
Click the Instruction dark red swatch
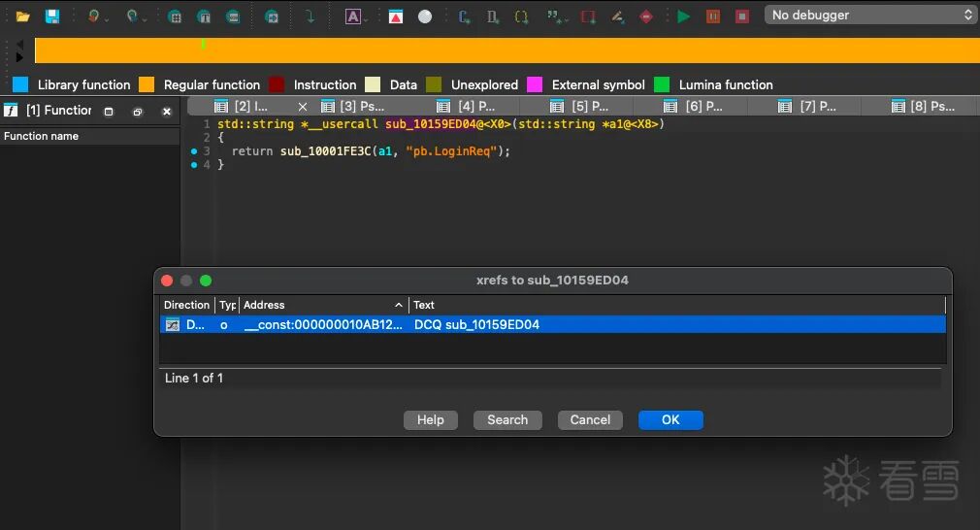[x=277, y=84]
